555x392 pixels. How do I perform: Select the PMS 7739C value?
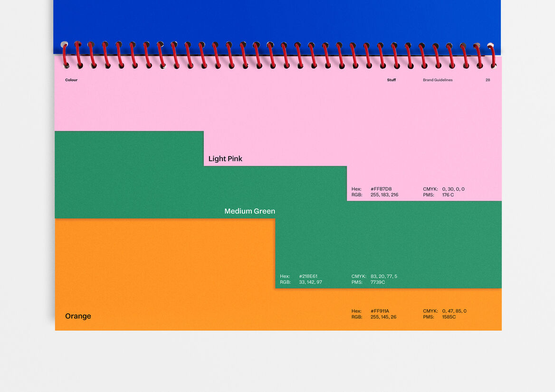click(378, 282)
